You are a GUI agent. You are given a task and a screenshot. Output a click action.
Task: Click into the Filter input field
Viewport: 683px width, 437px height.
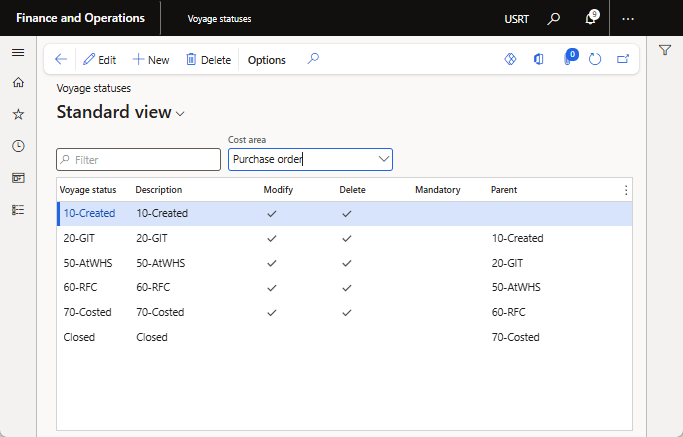139,160
